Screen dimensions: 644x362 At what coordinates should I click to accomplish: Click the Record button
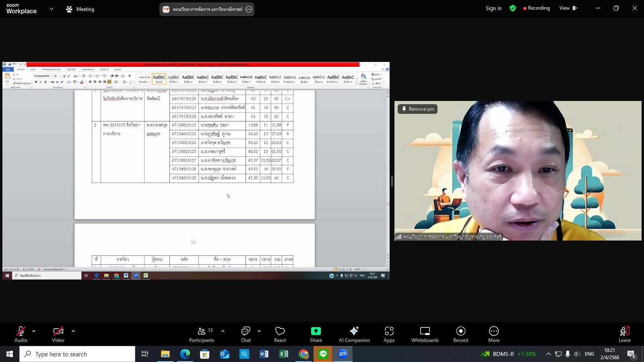[460, 334]
